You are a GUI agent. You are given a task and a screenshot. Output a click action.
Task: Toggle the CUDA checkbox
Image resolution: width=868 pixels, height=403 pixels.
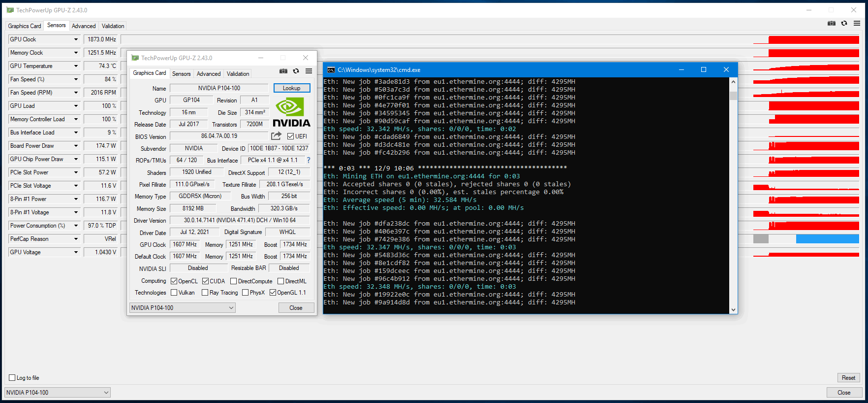click(x=205, y=281)
